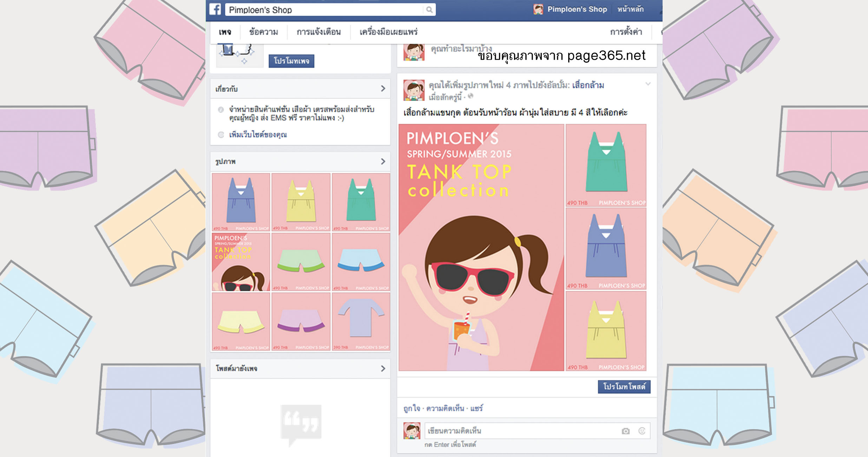Click the bullet icon beside add website
868x457 pixels.
[221, 135]
